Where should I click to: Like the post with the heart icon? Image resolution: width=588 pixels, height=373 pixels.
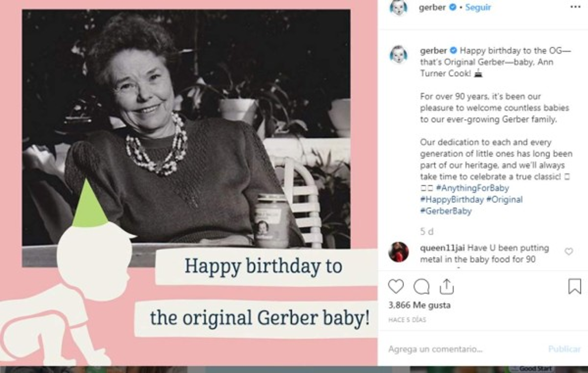tap(396, 287)
